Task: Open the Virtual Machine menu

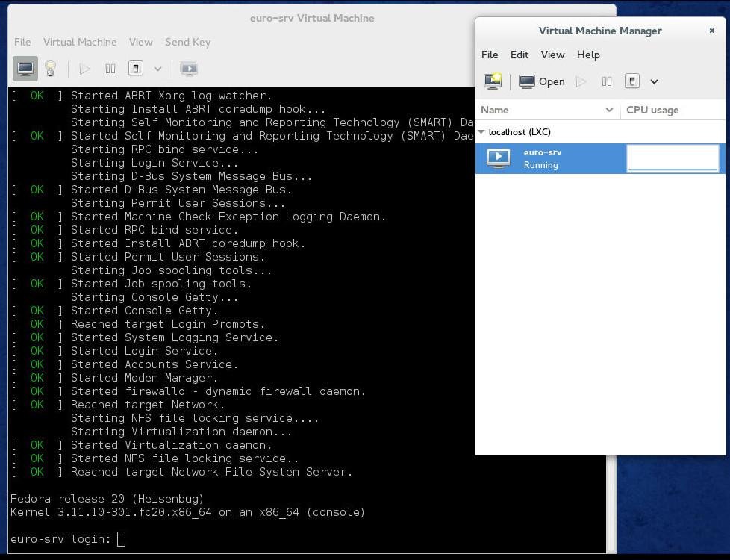Action: click(x=80, y=42)
